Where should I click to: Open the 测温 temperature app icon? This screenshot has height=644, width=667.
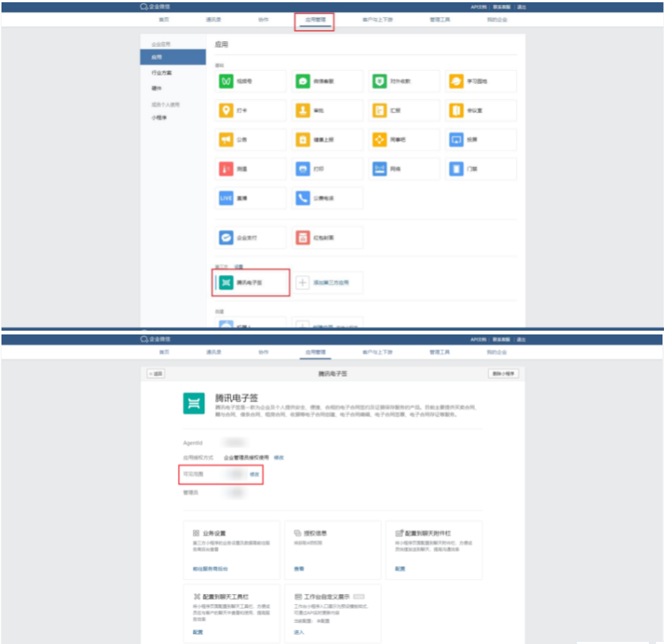(226, 169)
